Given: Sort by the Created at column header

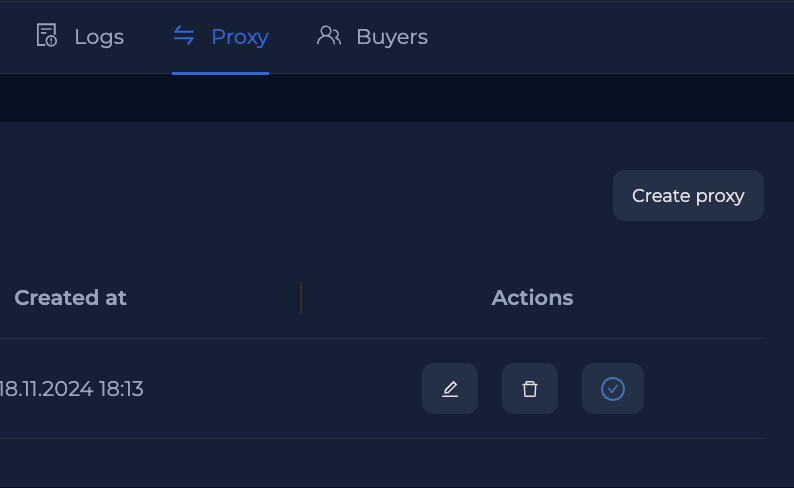Looking at the screenshot, I should (x=70, y=298).
